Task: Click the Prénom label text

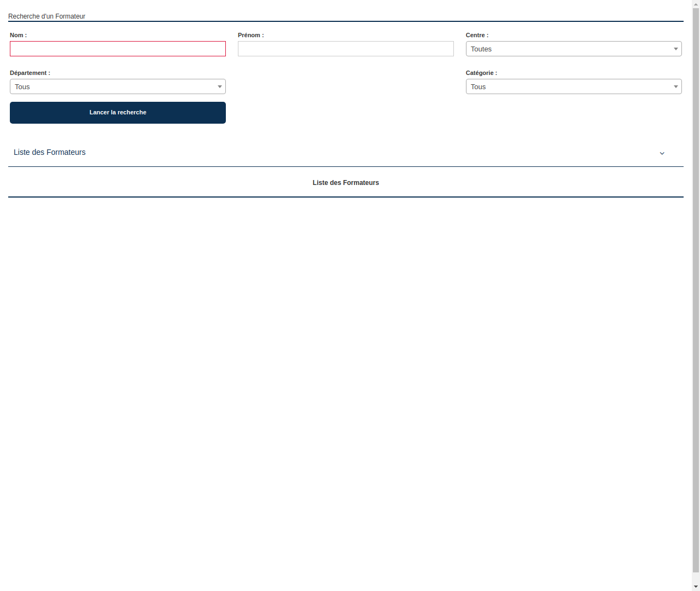Action: coord(250,35)
